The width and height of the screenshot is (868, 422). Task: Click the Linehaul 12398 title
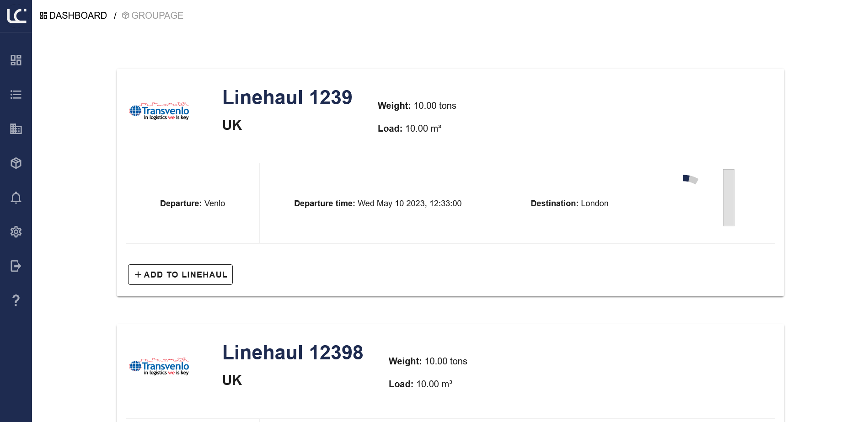[x=293, y=353]
